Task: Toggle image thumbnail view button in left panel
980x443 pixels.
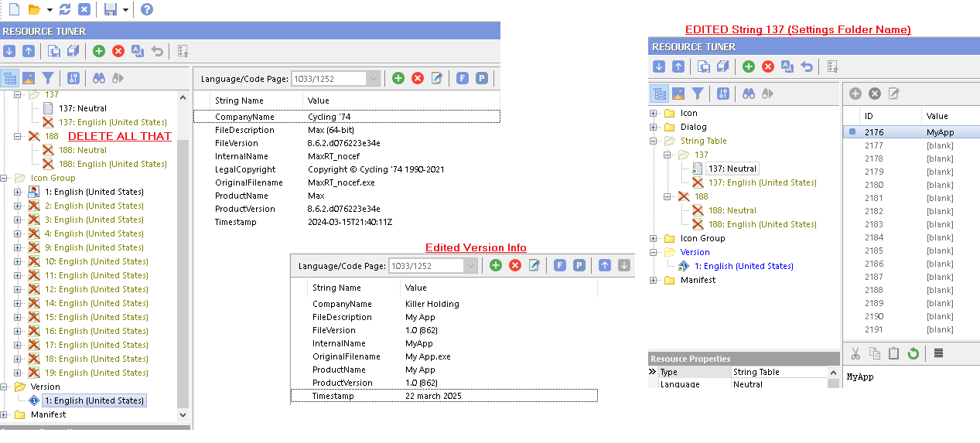Action: coord(29,78)
